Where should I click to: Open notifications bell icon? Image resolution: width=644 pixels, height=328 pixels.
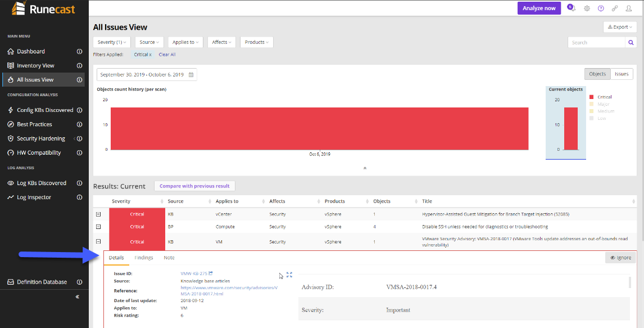(x=571, y=8)
